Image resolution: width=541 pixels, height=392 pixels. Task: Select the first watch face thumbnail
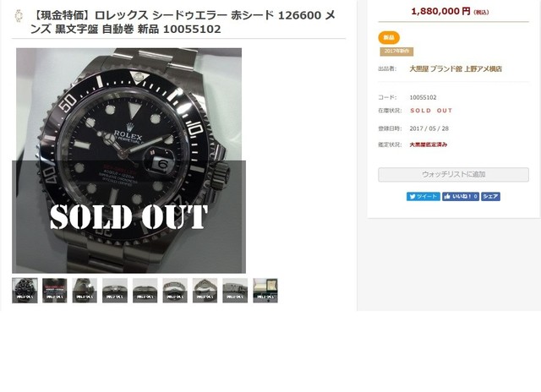[25, 291]
